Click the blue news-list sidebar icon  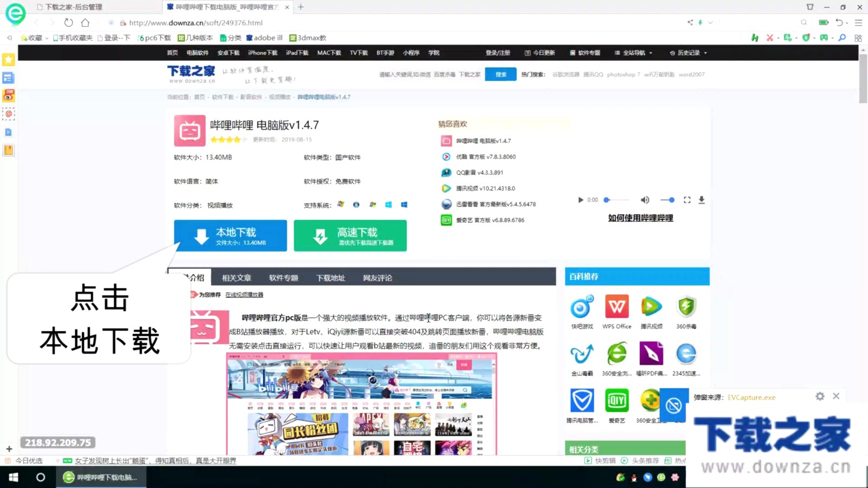click(9, 78)
